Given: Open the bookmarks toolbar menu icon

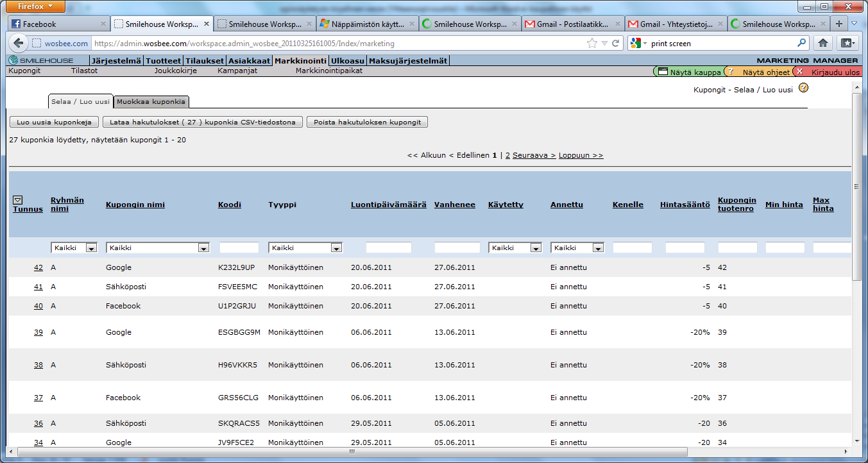Looking at the screenshot, I should click(x=847, y=44).
